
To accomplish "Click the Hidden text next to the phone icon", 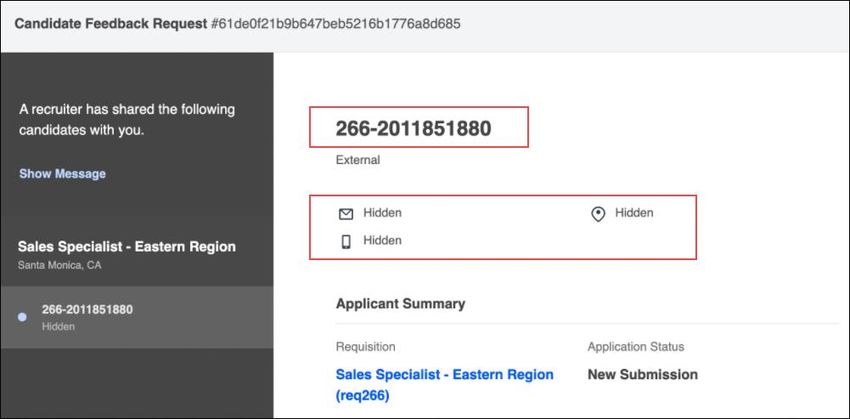I will click(x=382, y=241).
